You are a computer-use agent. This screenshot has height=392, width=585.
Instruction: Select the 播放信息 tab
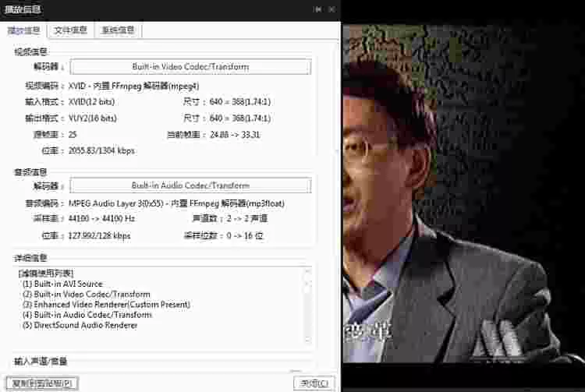[23, 30]
